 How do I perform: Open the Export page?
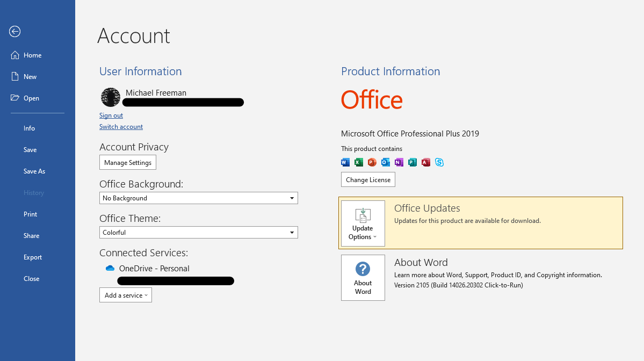coord(33,257)
